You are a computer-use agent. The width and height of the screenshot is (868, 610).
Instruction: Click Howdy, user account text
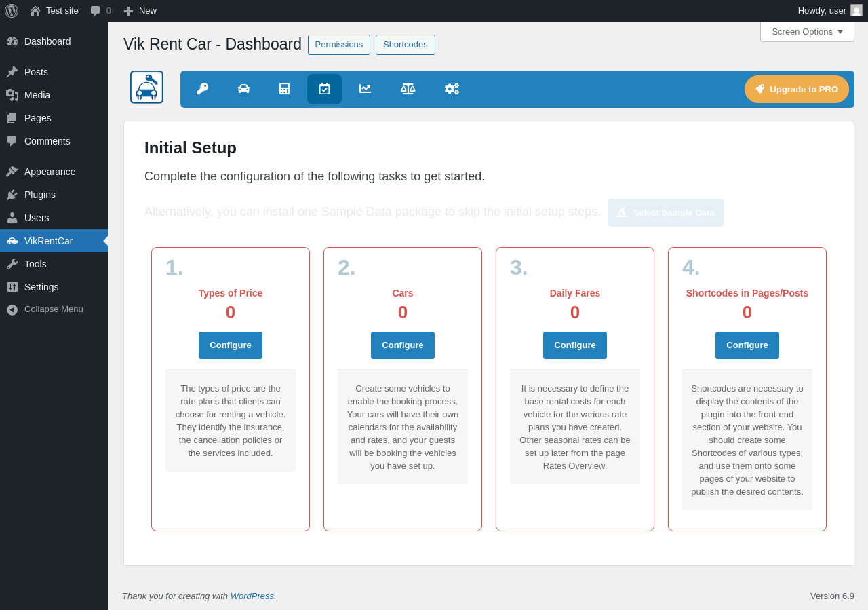[822, 11]
